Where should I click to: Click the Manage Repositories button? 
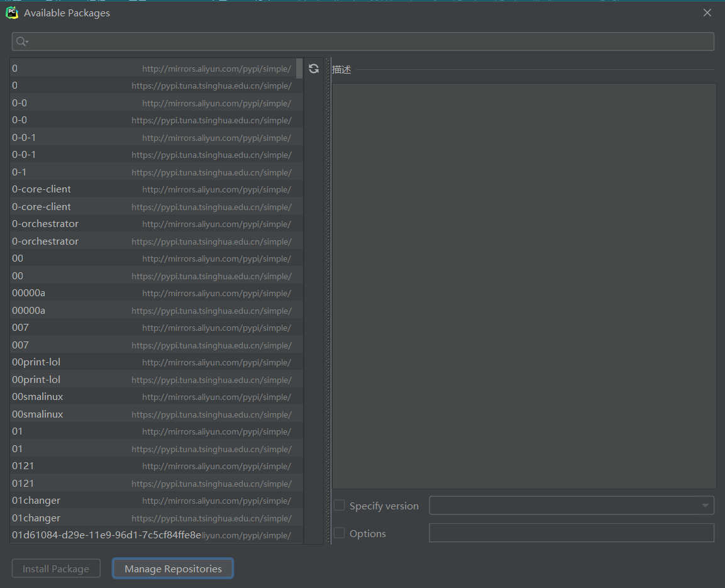click(173, 569)
